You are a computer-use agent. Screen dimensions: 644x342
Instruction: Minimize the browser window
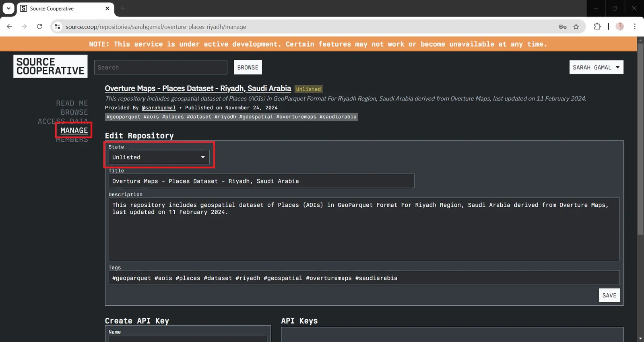[x=596, y=8]
